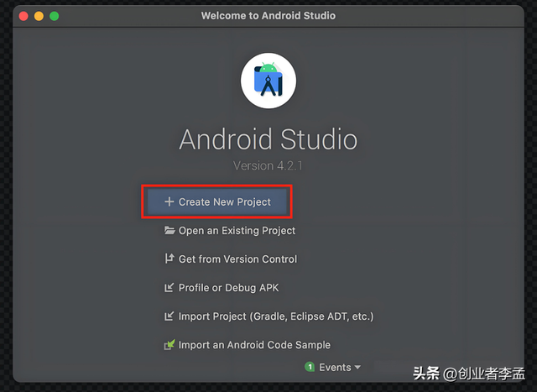Click the Import Project arrow icon

(x=169, y=316)
